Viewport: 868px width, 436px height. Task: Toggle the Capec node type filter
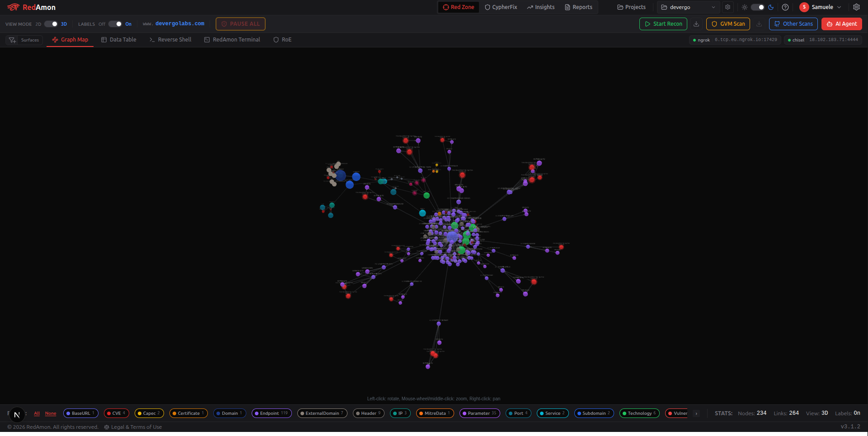point(149,413)
